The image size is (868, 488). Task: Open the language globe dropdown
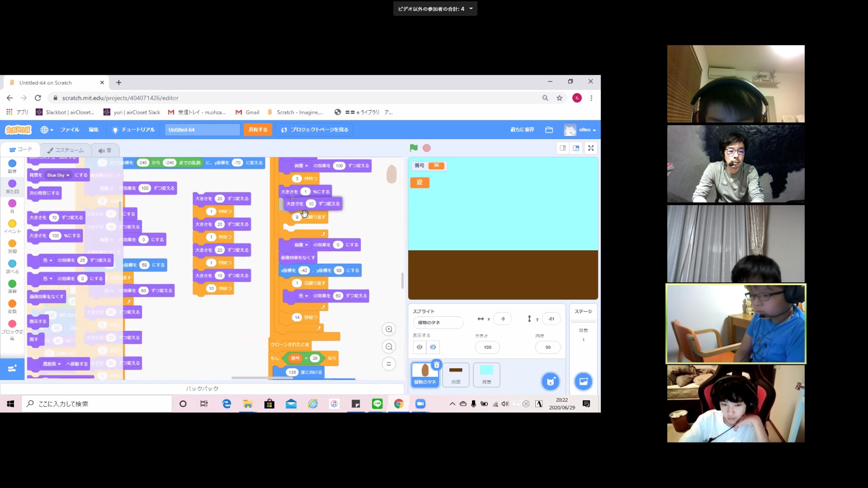[47, 130]
